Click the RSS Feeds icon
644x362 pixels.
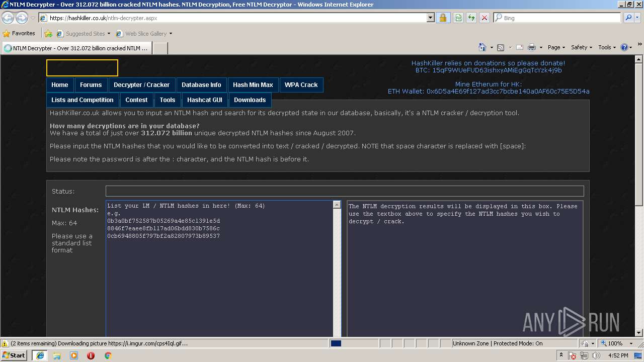tap(501, 47)
